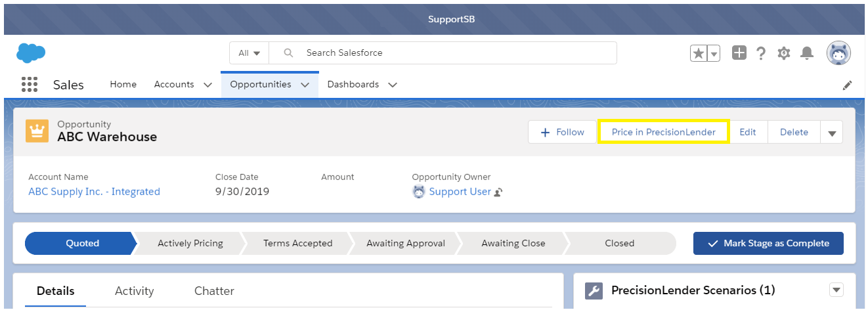Open the All search scope dropdown
This screenshot has width=868, height=312.
click(x=250, y=53)
